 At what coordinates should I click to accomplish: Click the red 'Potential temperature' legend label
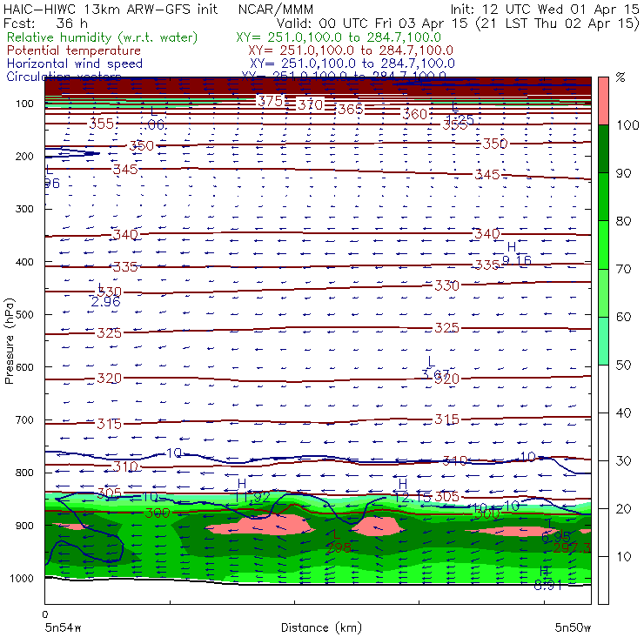(74, 50)
